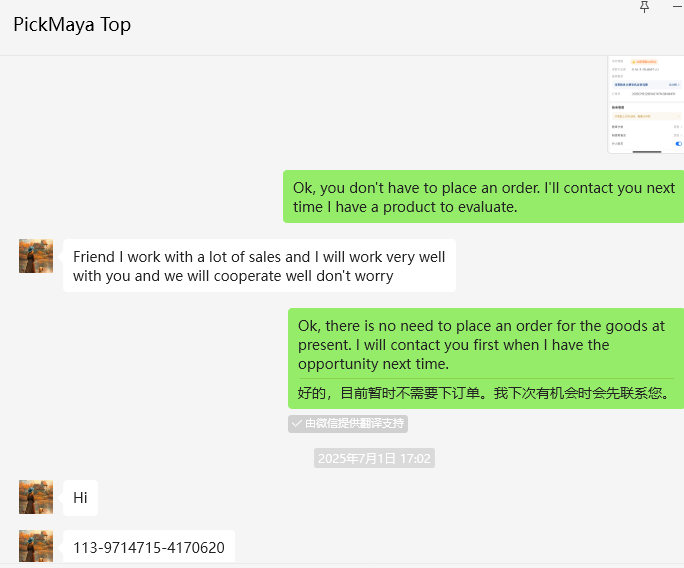Viewport: 684px width, 568px height.
Task: Select the "Friend I work with a lot" bubble
Action: pyautogui.click(x=259, y=266)
